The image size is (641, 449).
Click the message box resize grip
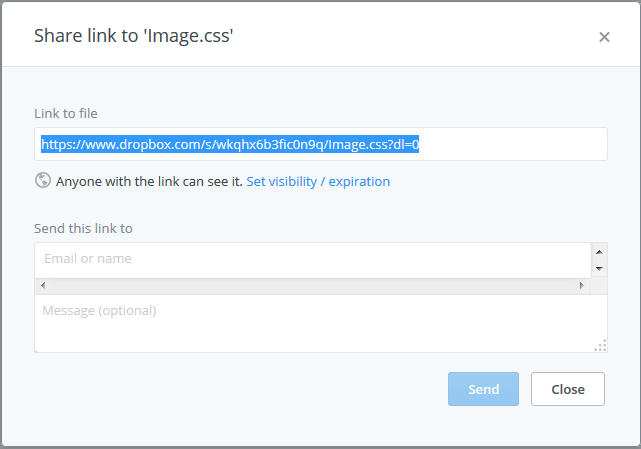601,346
